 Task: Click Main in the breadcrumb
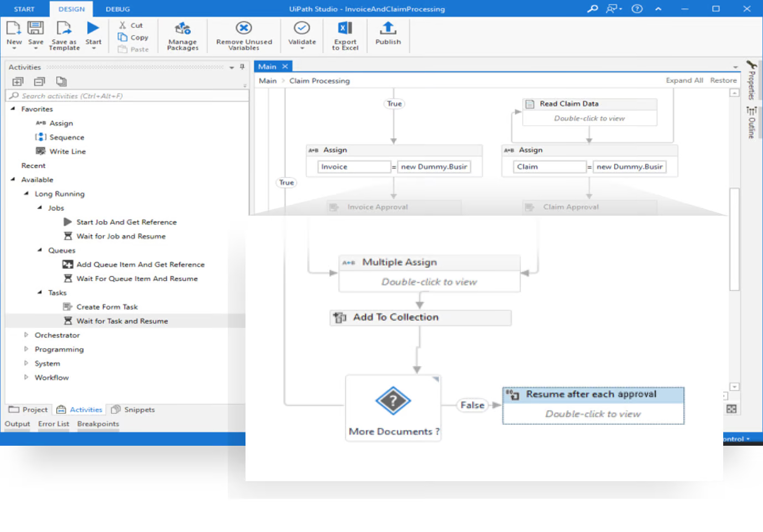point(268,81)
